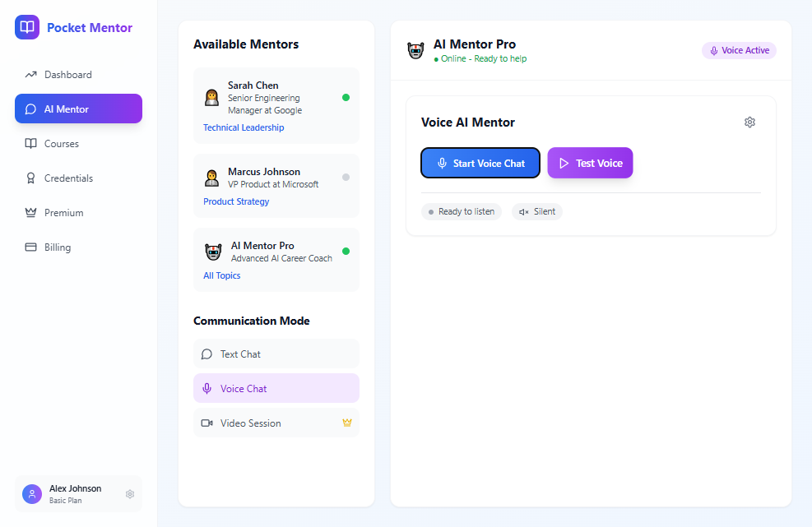Screen dimensions: 812x527
Task: Open the Voice AI Mentor settings gear
Action: (x=749, y=123)
